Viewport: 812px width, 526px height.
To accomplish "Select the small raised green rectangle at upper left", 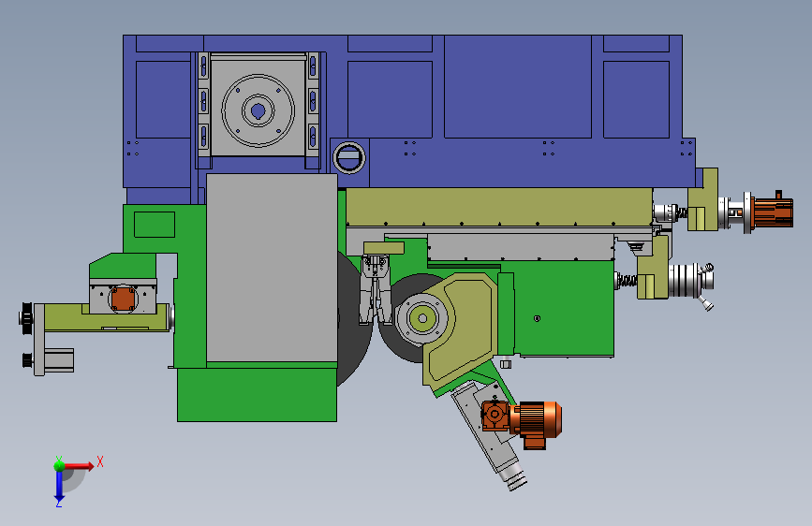I will [155, 225].
